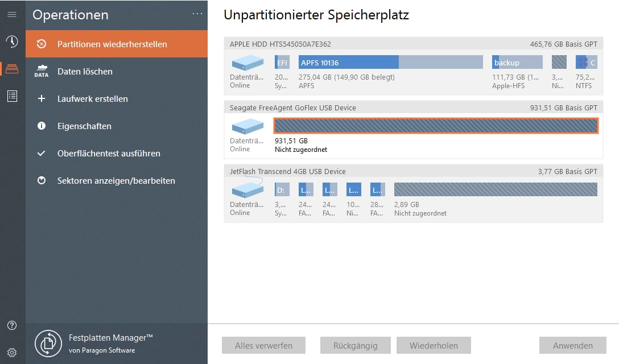The width and height of the screenshot is (619, 364).
Task: Select the 2,89 GB unallocated space on JetFlash
Action: tap(496, 189)
